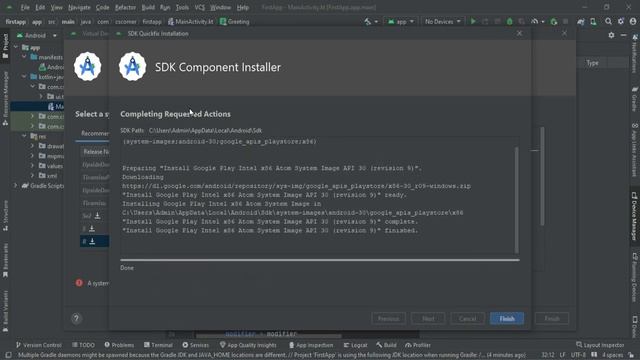Open the File menu

coord(25,7)
